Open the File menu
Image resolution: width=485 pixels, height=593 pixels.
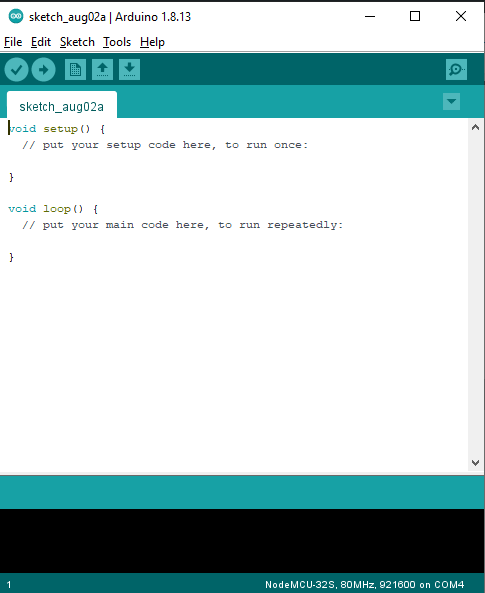(x=13, y=42)
